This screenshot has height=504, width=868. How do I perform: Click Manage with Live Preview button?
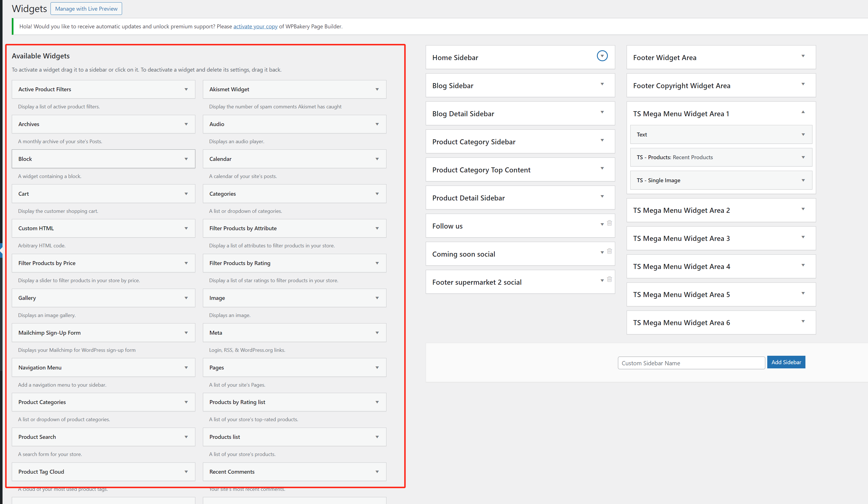tap(86, 9)
